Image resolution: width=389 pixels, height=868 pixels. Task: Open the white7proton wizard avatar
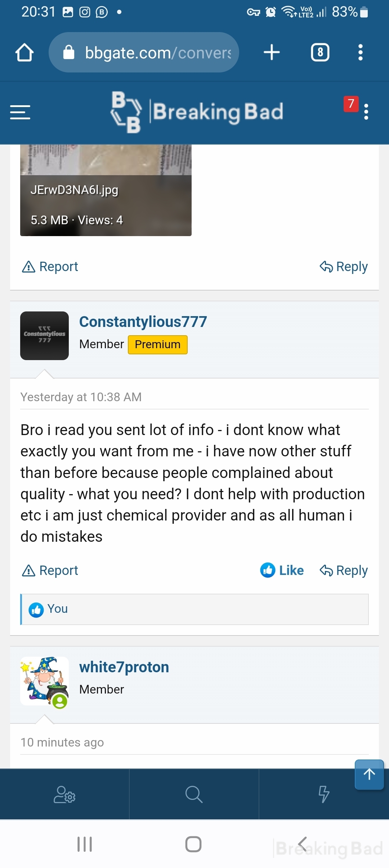44,681
